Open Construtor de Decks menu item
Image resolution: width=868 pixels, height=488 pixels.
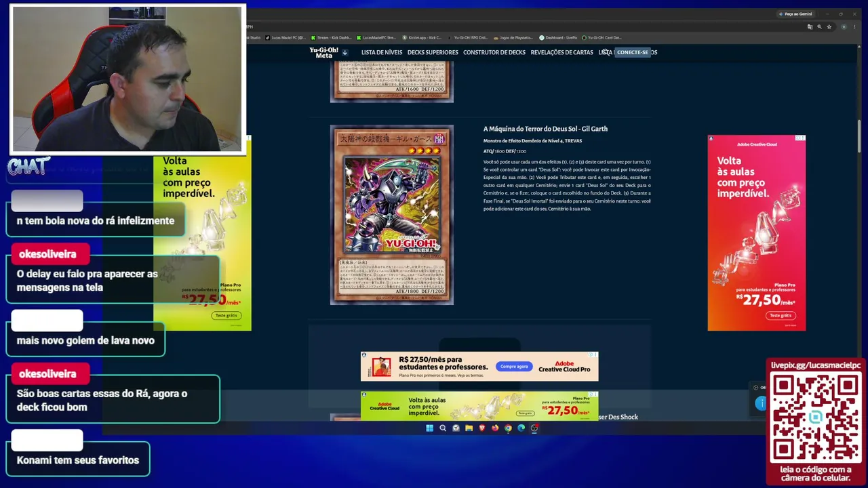pyautogui.click(x=494, y=52)
